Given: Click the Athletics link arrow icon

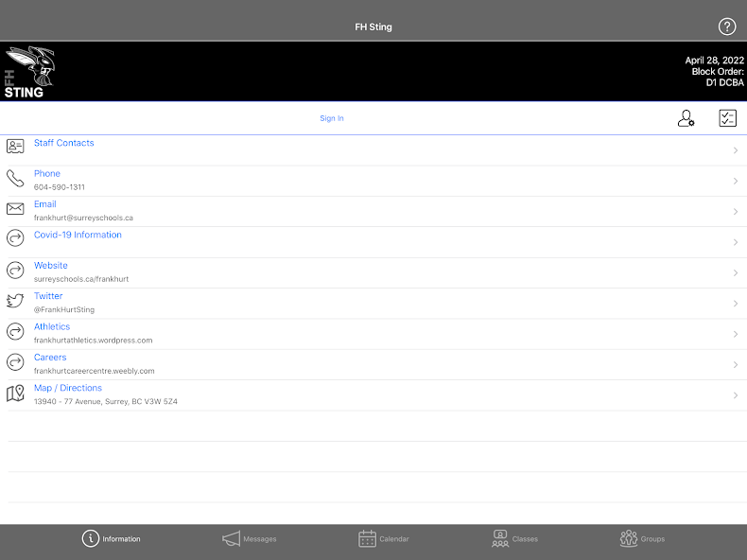Looking at the screenshot, I should 15,331.
